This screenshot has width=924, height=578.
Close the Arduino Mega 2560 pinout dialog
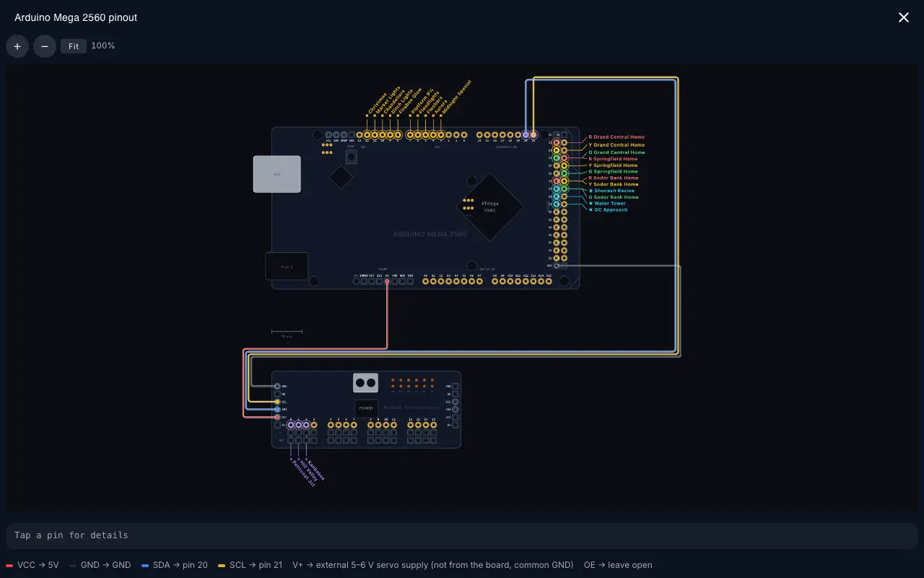click(x=904, y=17)
